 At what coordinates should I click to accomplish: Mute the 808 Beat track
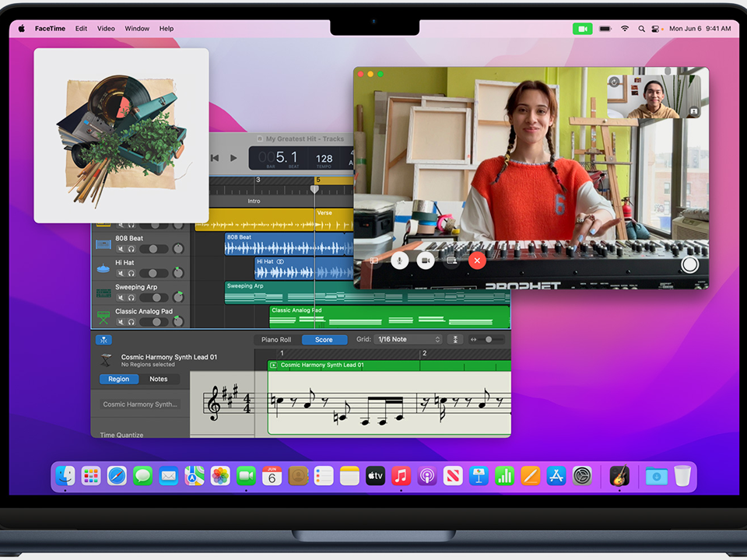pyautogui.click(x=121, y=249)
